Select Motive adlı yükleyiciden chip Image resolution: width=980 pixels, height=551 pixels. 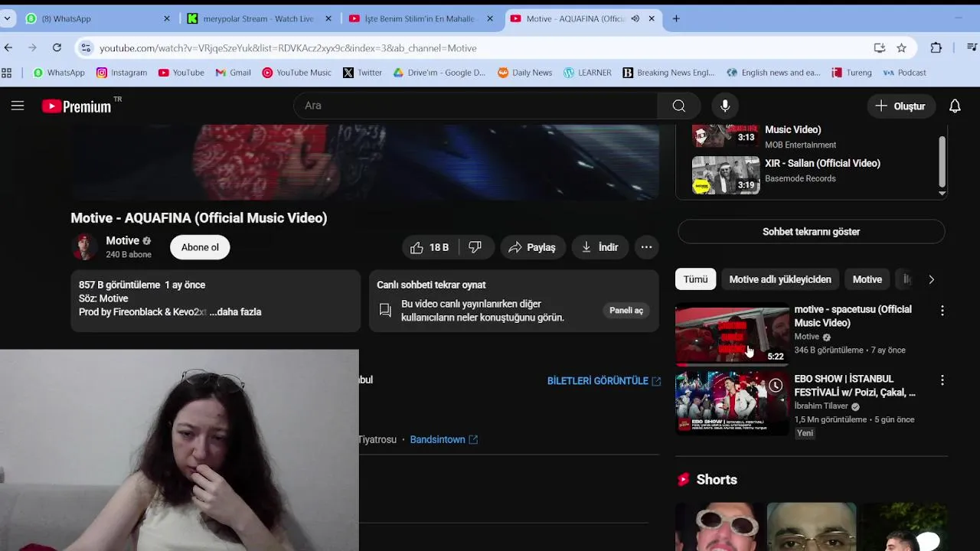coord(779,279)
